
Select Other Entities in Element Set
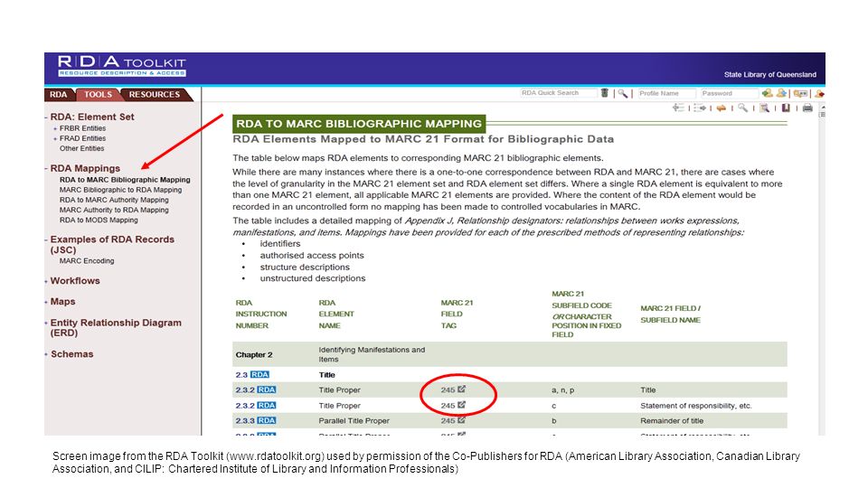[82, 148]
